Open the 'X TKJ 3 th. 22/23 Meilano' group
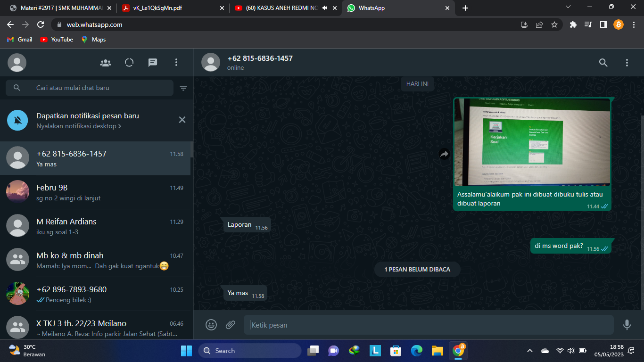The height and width of the screenshot is (362, 644). point(96,325)
